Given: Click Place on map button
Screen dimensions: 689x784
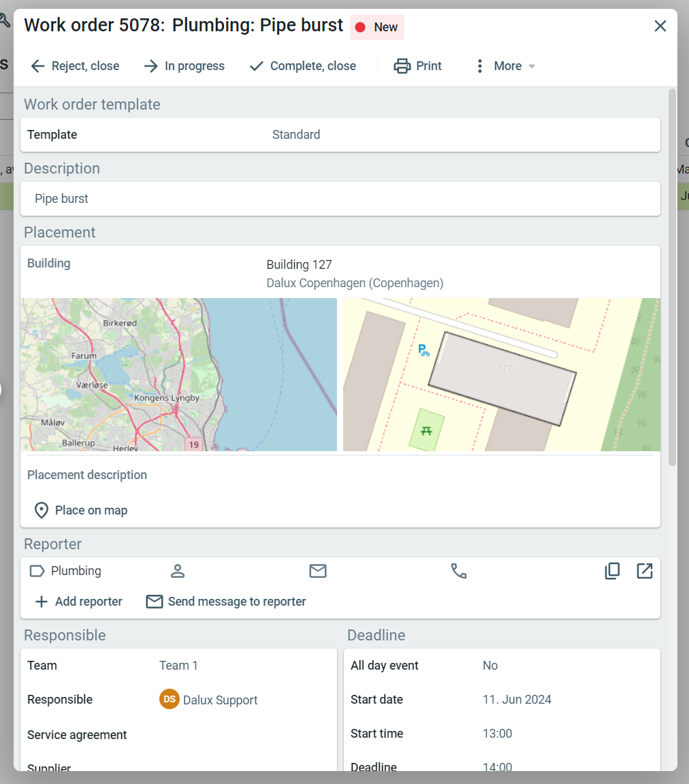Looking at the screenshot, I should pos(81,510).
